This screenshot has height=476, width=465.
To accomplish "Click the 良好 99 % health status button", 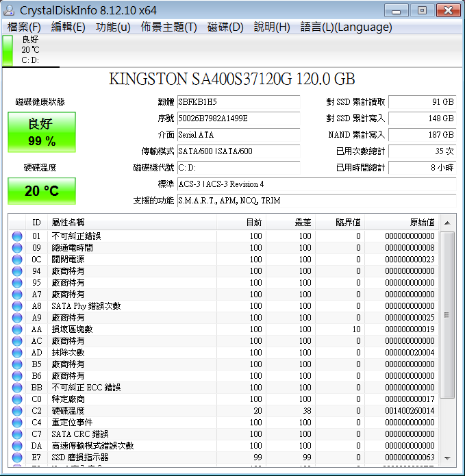I will tap(42, 132).
